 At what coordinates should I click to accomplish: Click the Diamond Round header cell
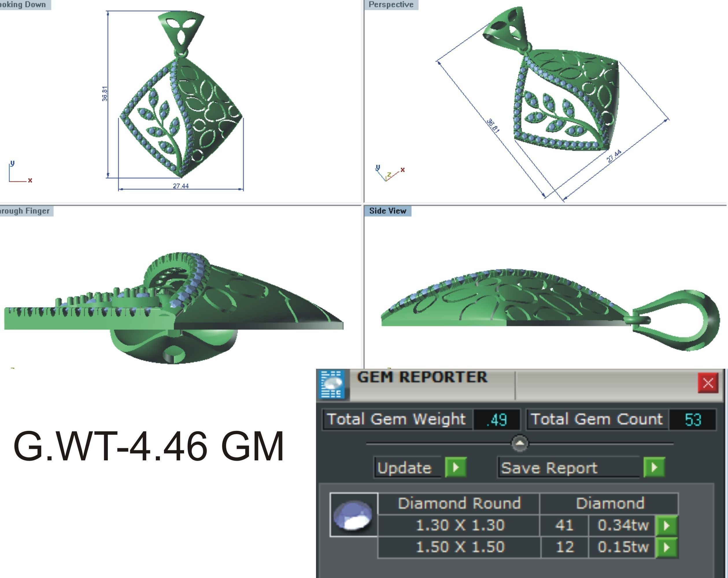click(459, 503)
